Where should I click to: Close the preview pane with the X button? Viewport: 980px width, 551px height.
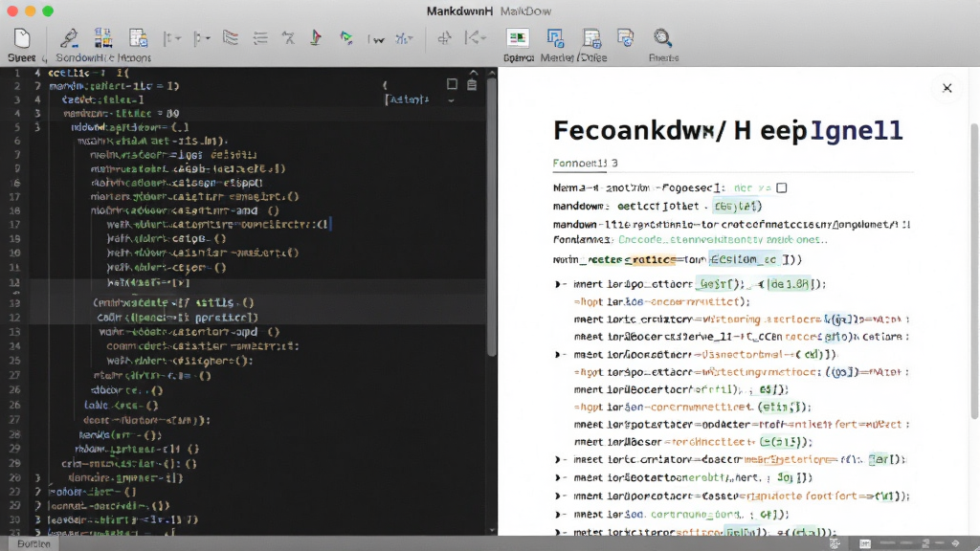click(947, 88)
